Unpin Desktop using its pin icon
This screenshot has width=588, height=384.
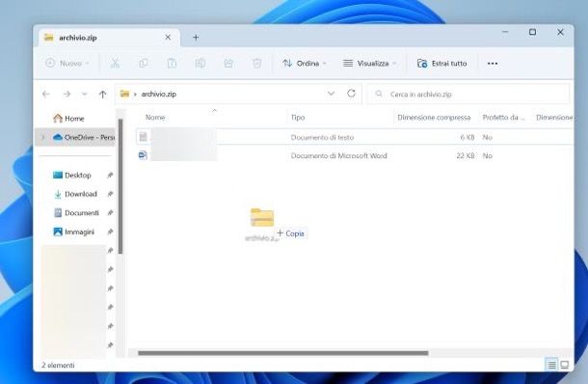[110, 175]
